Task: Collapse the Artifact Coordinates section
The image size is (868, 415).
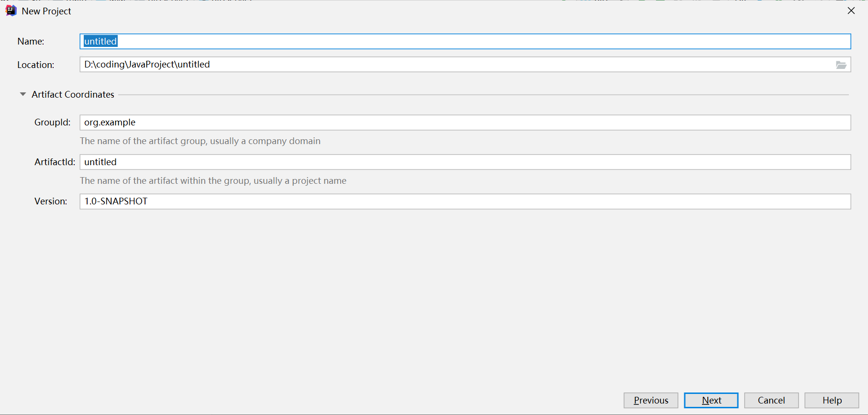Action: click(x=23, y=94)
